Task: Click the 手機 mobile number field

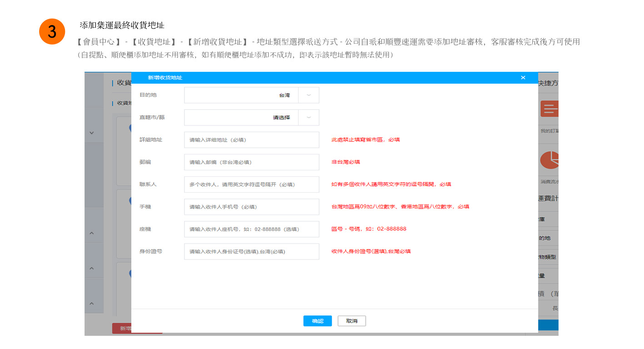Action: [x=251, y=207]
